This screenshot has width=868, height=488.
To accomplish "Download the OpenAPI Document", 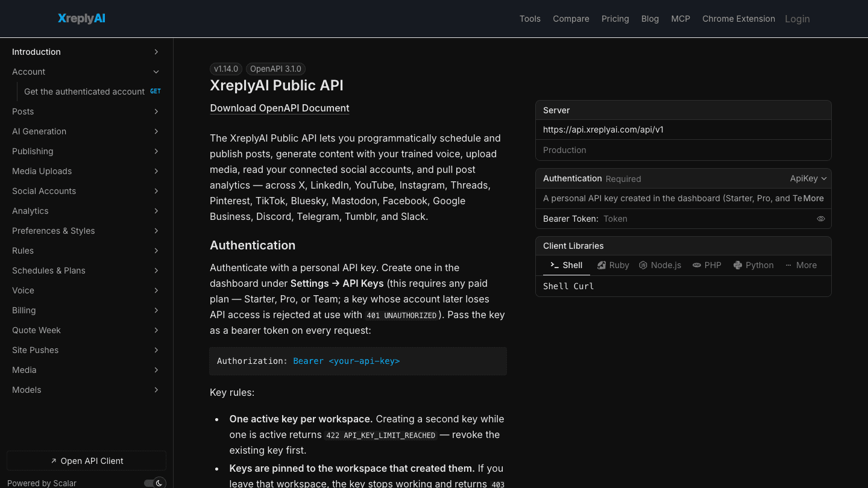I will tap(280, 108).
